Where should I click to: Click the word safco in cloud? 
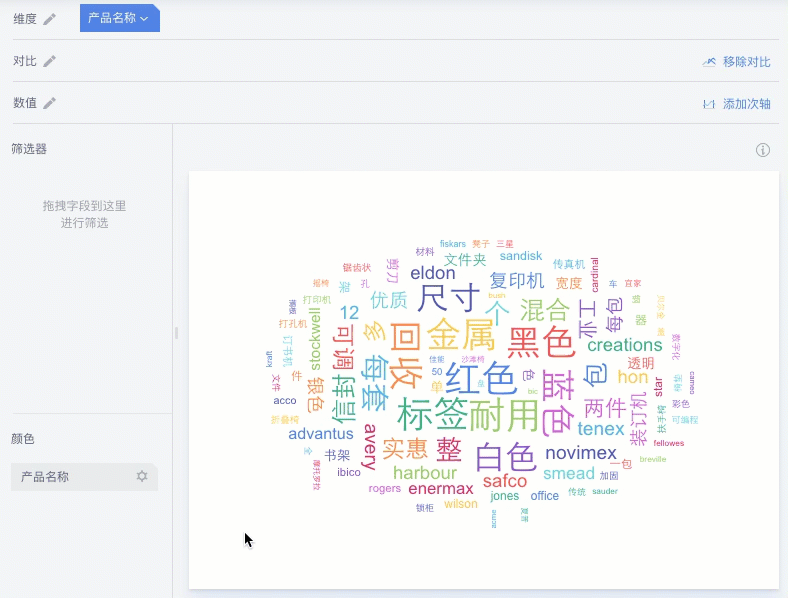[x=505, y=481]
